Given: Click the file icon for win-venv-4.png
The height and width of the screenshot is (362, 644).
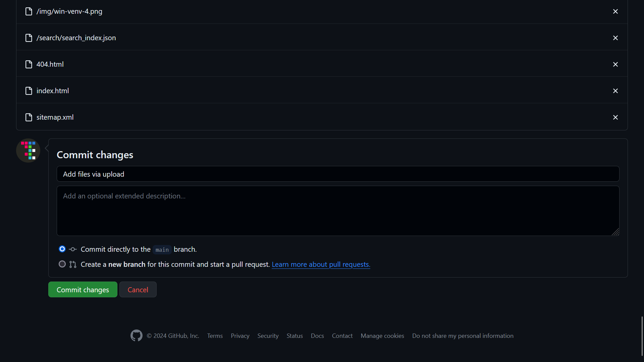Looking at the screenshot, I should [29, 11].
